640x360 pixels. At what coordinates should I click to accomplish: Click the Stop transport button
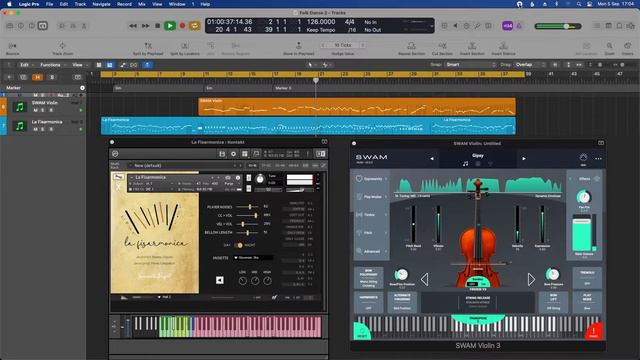[x=158, y=26]
